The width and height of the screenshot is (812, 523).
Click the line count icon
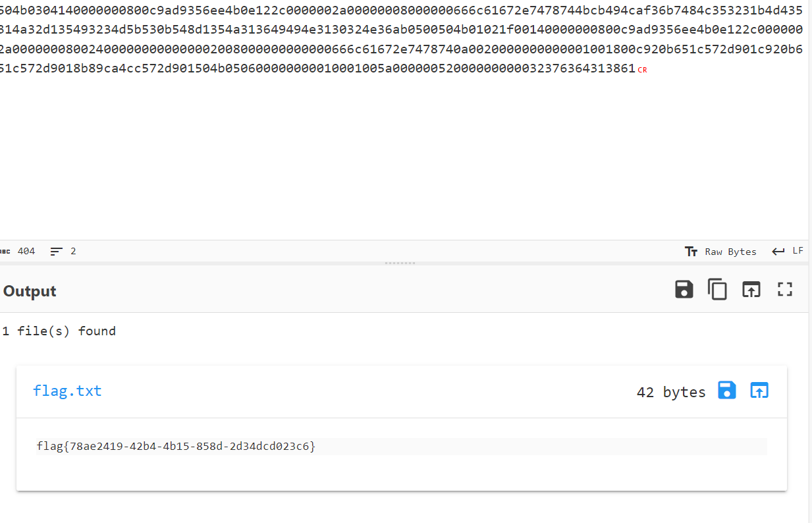tap(57, 252)
